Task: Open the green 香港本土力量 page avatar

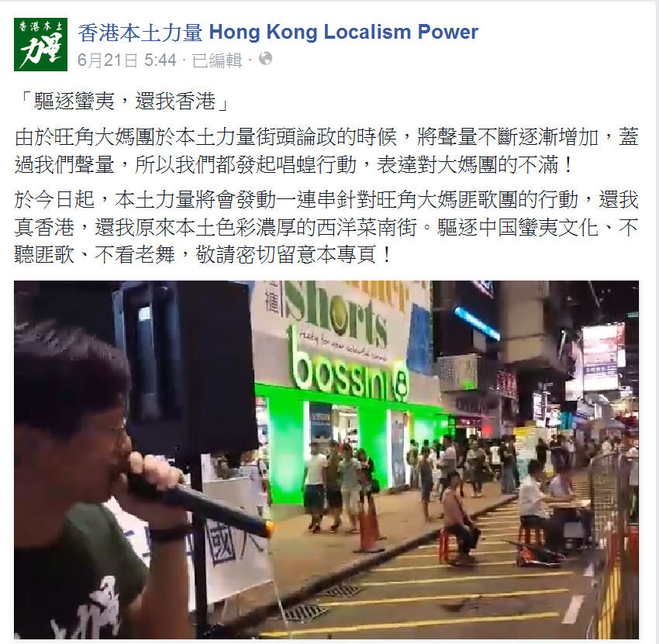Action: point(40,44)
